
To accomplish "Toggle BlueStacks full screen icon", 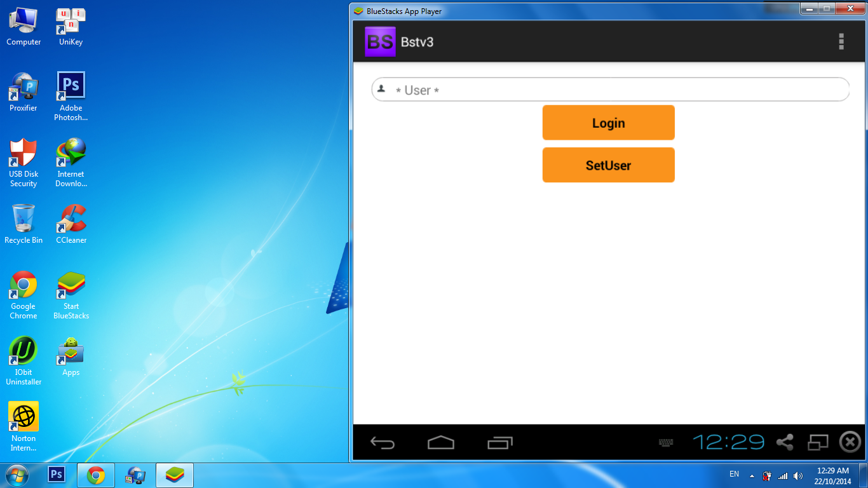I will pyautogui.click(x=818, y=442).
